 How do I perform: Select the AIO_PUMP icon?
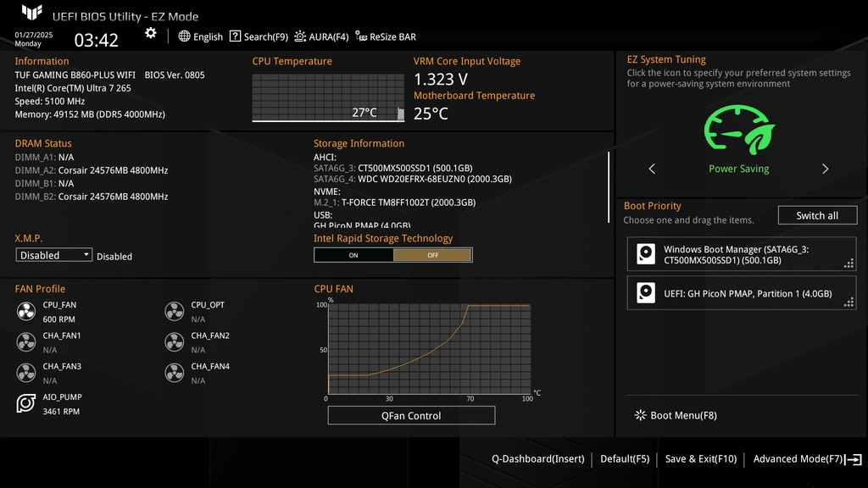tap(26, 404)
